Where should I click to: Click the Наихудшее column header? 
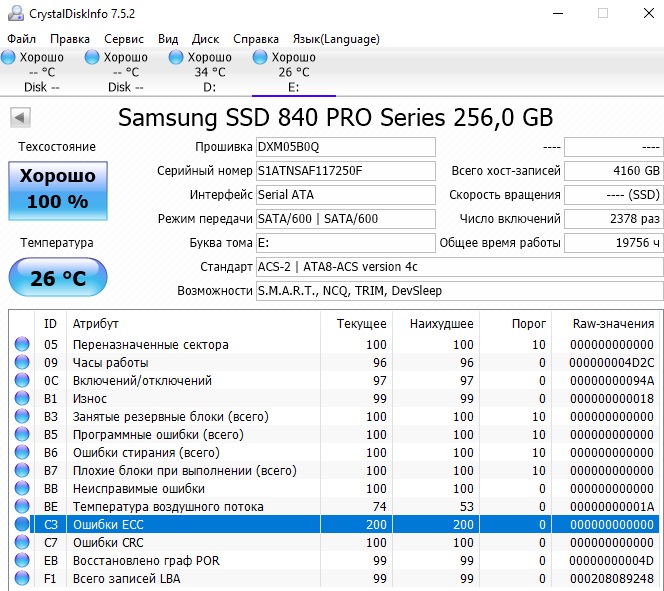tap(436, 324)
